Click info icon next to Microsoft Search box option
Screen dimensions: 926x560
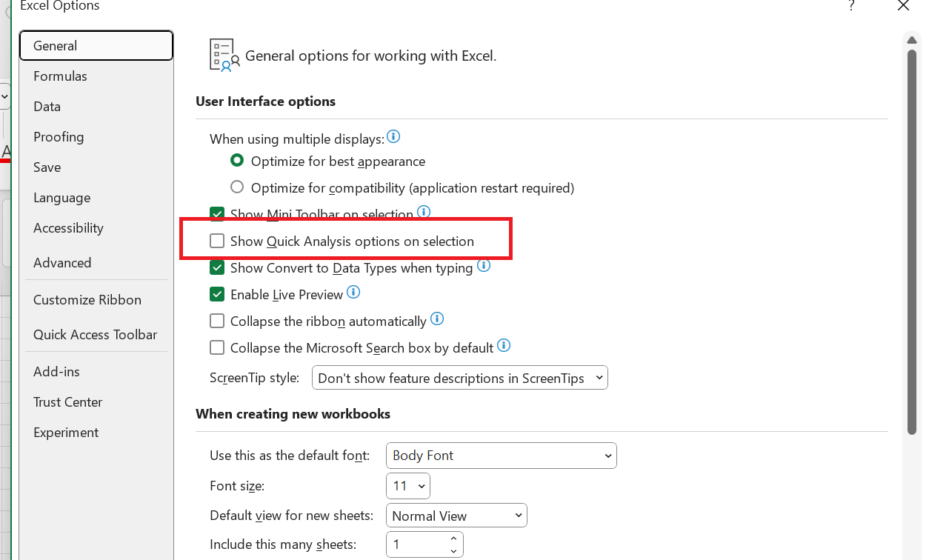click(x=504, y=345)
